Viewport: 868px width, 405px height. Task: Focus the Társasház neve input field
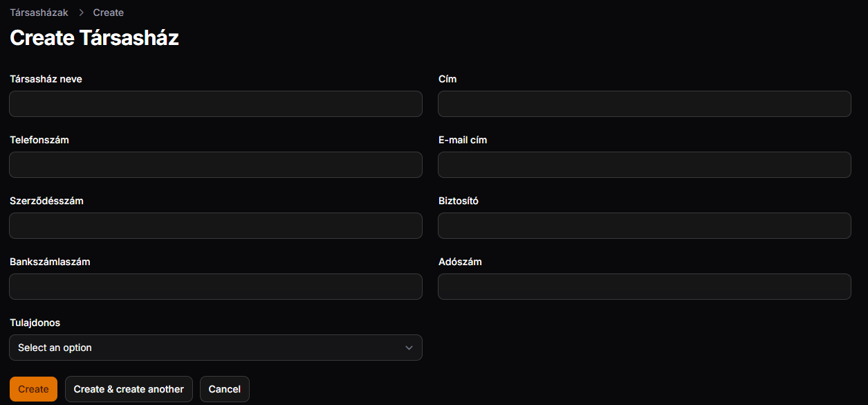[x=216, y=104]
